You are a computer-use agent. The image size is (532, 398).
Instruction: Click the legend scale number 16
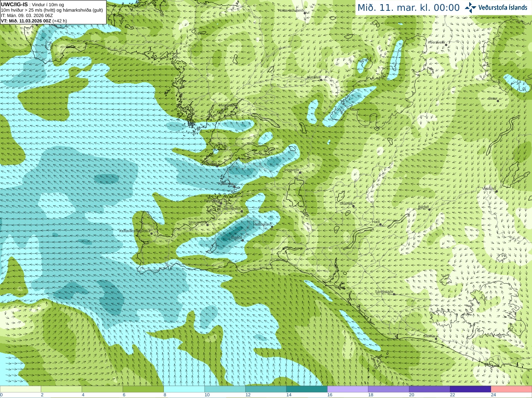[330, 395]
